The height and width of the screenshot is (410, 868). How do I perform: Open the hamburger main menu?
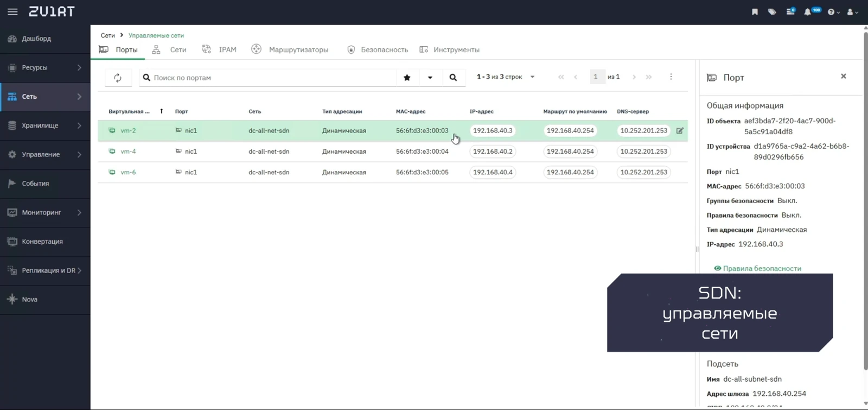[12, 11]
